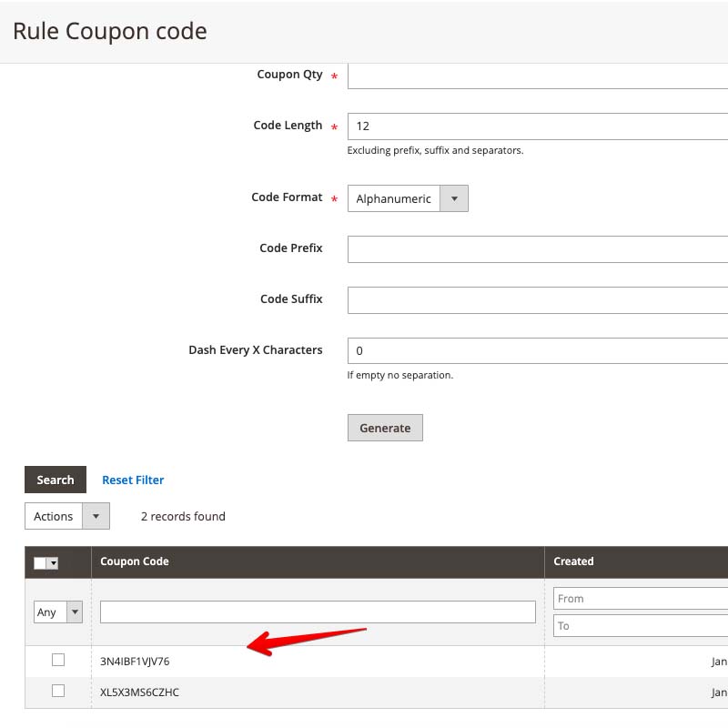Click the Code Prefix text field
728x728 pixels.
(x=537, y=248)
